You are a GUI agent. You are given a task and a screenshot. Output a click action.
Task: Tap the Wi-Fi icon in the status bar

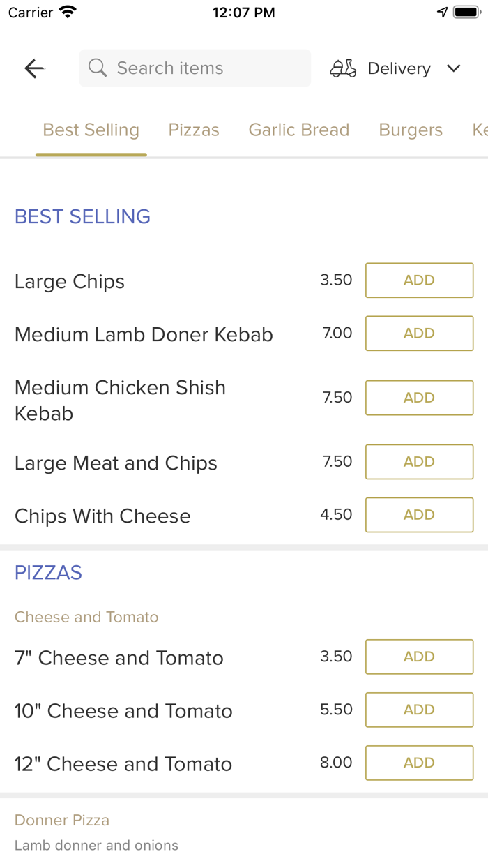point(66,11)
